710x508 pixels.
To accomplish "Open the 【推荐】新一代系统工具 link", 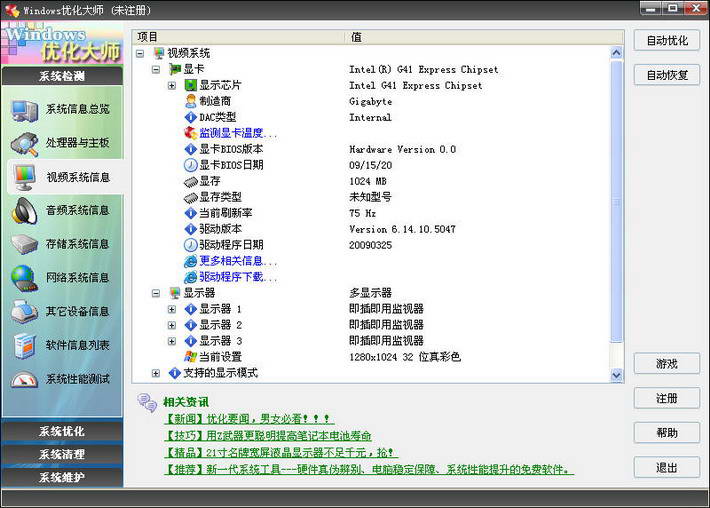I will coord(369,470).
